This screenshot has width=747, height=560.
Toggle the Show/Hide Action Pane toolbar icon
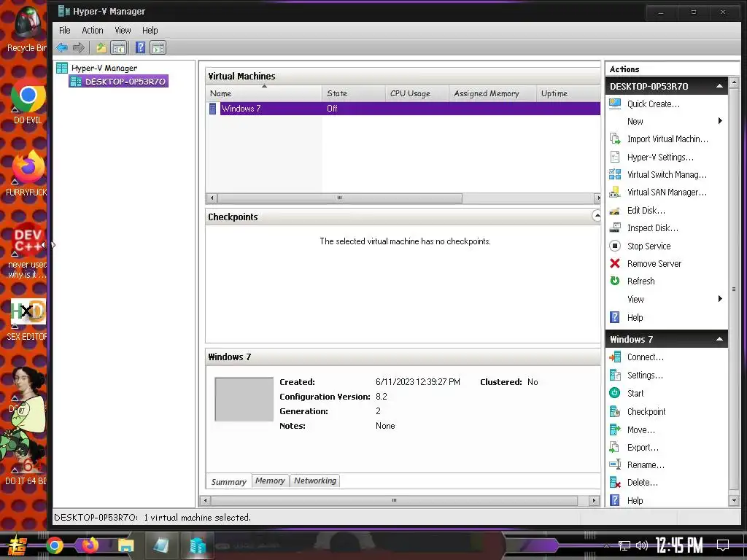158,47
